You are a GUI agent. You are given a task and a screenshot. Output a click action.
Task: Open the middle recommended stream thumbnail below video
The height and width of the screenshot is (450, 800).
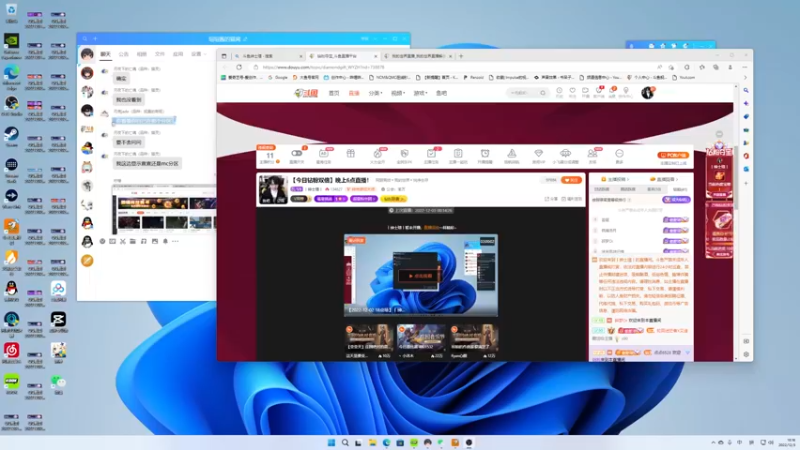[x=421, y=337]
